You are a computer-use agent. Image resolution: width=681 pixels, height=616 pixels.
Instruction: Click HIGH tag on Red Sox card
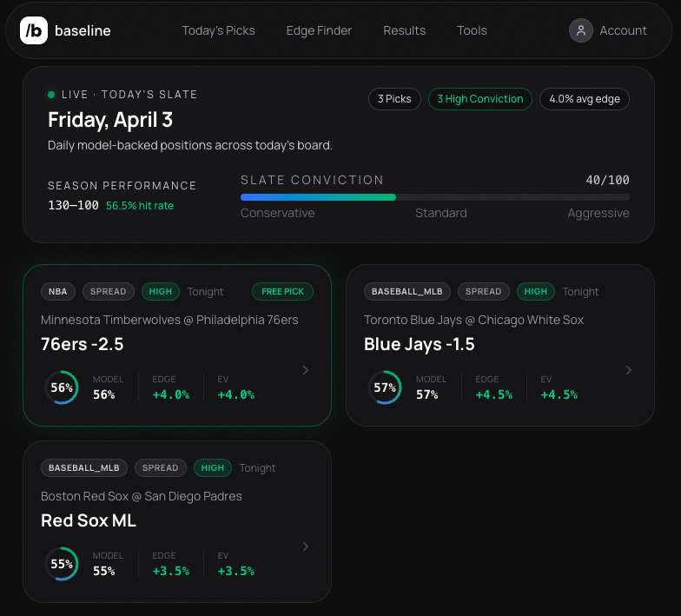tap(212, 467)
